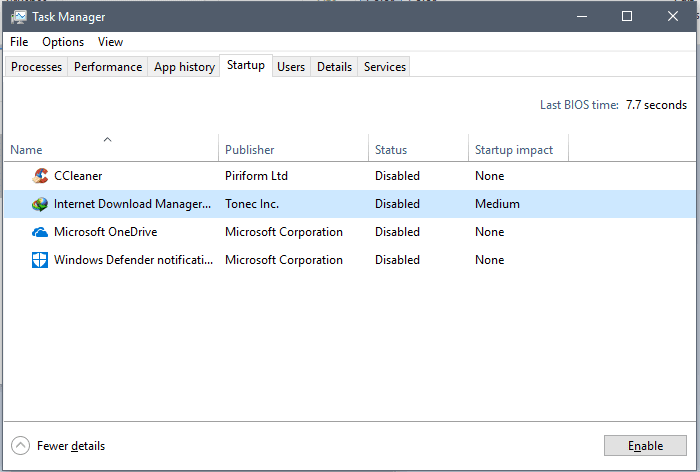The width and height of the screenshot is (700, 472).
Task: Show the Services tab
Action: [x=384, y=67]
